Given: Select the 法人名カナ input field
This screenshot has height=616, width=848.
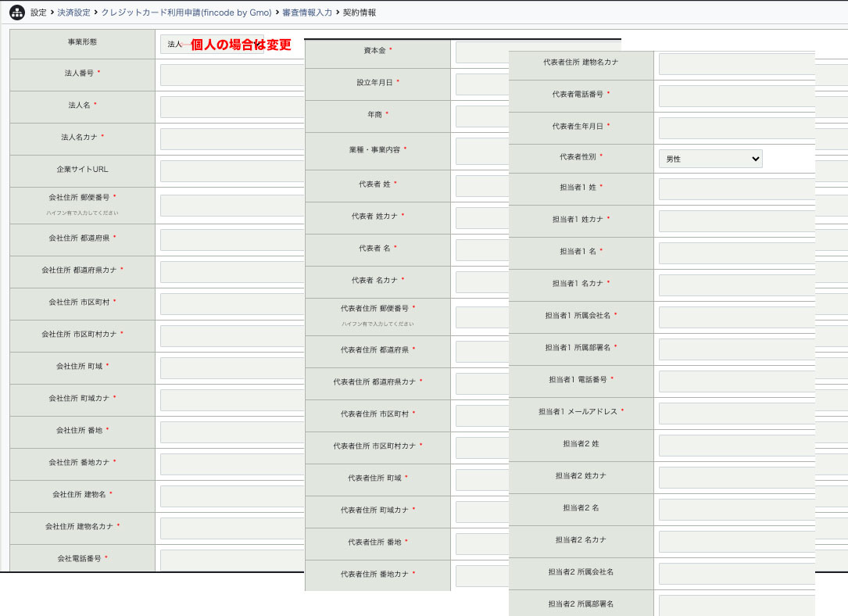Looking at the screenshot, I should click(x=232, y=139).
